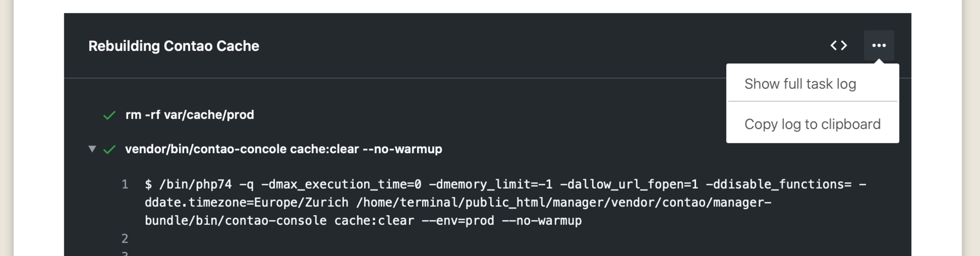This screenshot has width=980, height=256.
Task: Open the three-dot more options menu
Action: pyautogui.click(x=879, y=45)
